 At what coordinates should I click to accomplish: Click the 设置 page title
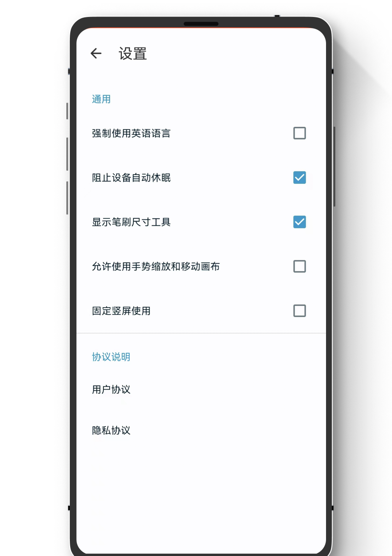coord(133,54)
